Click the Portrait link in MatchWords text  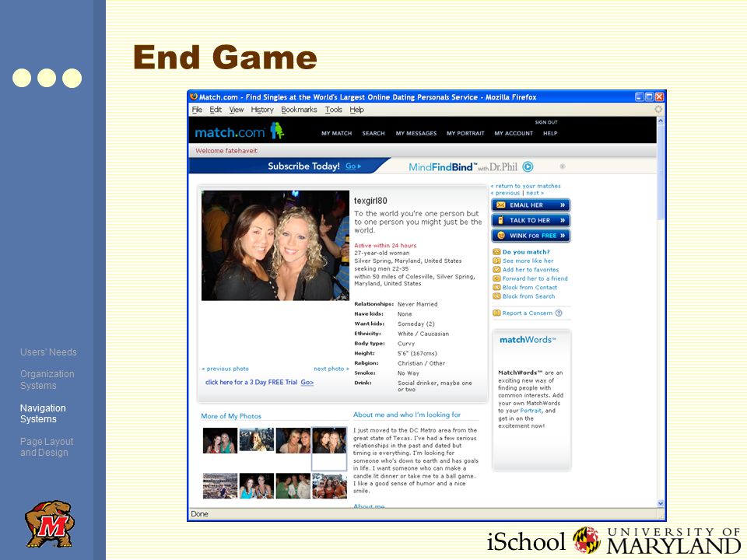[531, 411]
